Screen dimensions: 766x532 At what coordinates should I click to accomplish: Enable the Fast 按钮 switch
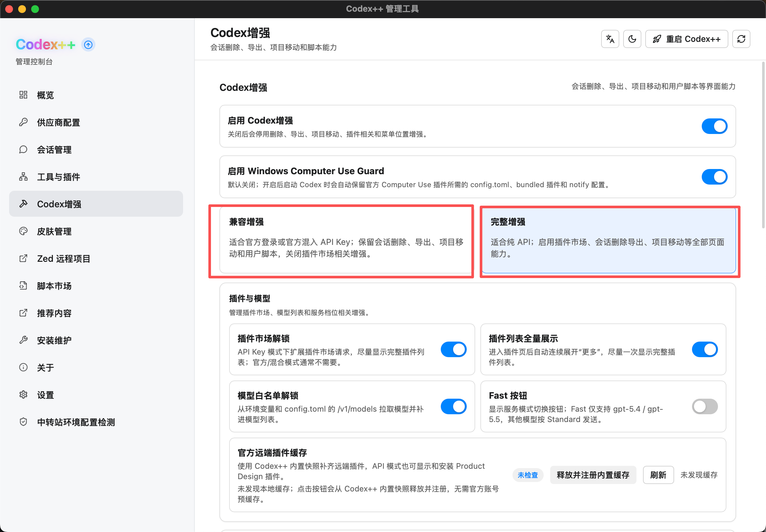[x=705, y=407]
